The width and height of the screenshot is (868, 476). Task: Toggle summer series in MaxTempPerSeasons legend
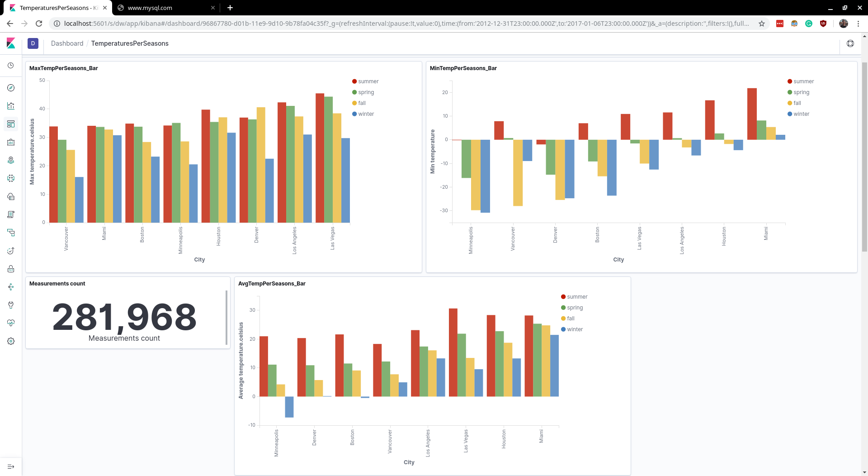tap(365, 81)
